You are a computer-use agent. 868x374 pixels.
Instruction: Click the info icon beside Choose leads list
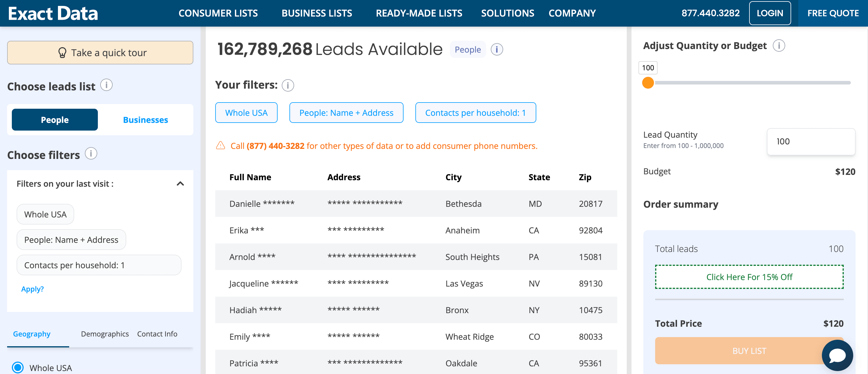(106, 85)
